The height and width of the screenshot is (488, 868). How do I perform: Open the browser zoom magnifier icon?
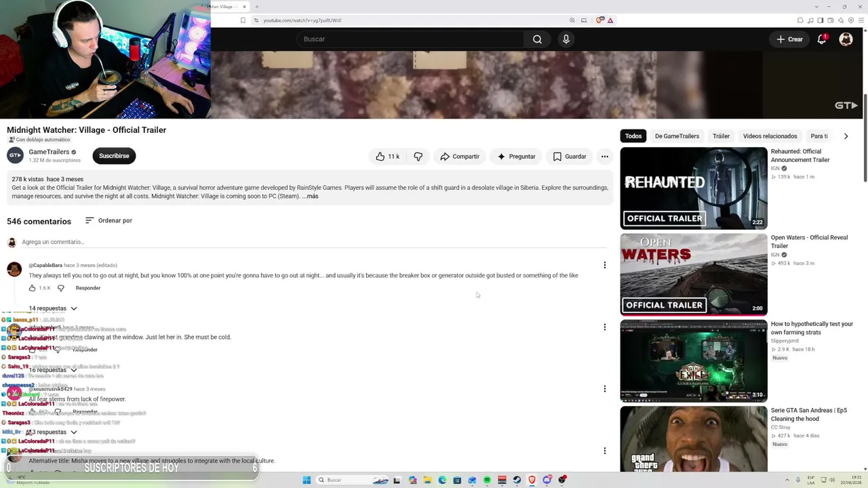[x=572, y=20]
